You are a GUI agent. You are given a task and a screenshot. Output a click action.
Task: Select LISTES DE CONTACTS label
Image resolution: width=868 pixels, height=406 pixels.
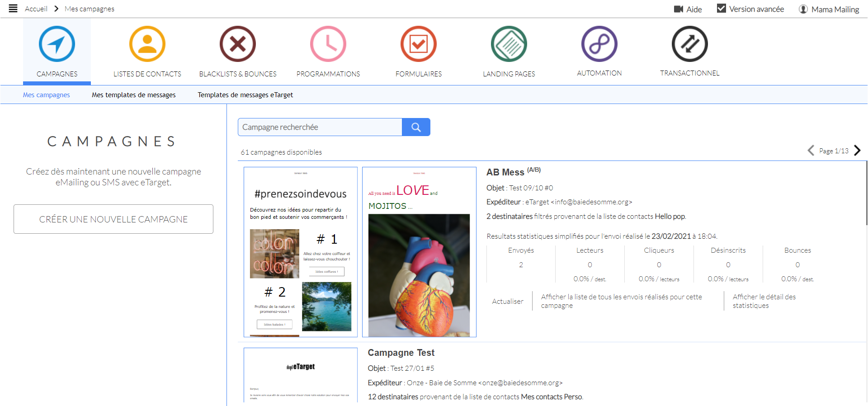[147, 74]
